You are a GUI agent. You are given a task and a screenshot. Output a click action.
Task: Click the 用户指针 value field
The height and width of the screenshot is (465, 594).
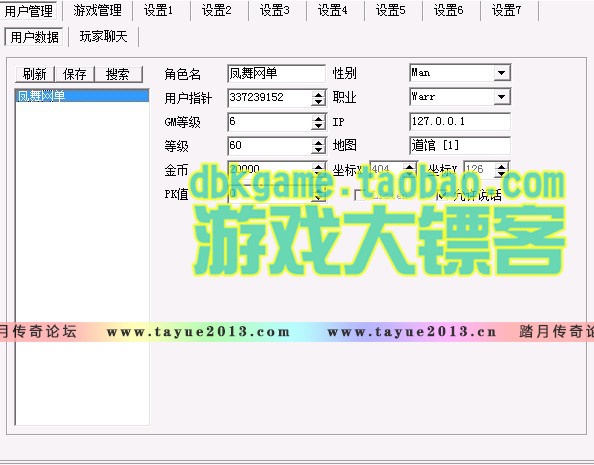coord(270,98)
